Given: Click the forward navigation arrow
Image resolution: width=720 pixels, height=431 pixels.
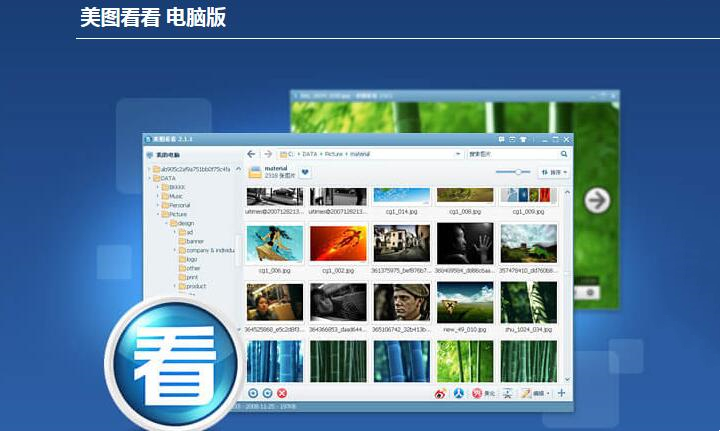Looking at the screenshot, I should click(x=268, y=154).
